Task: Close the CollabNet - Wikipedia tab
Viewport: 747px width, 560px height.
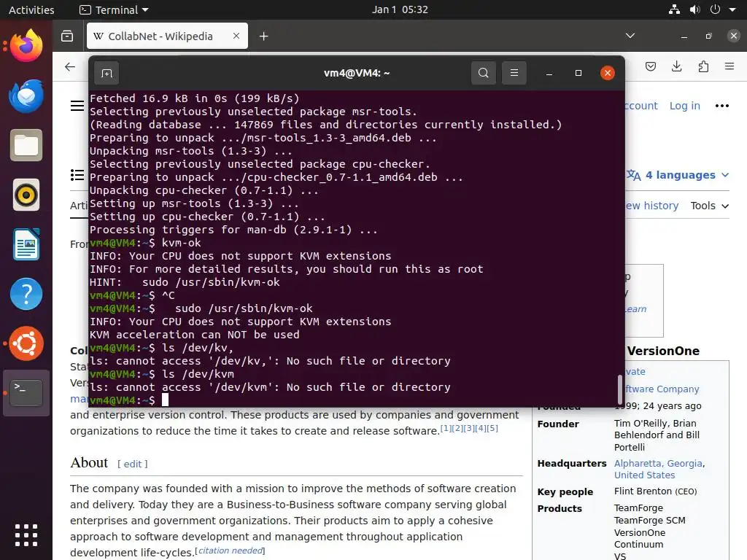Action: pos(236,36)
